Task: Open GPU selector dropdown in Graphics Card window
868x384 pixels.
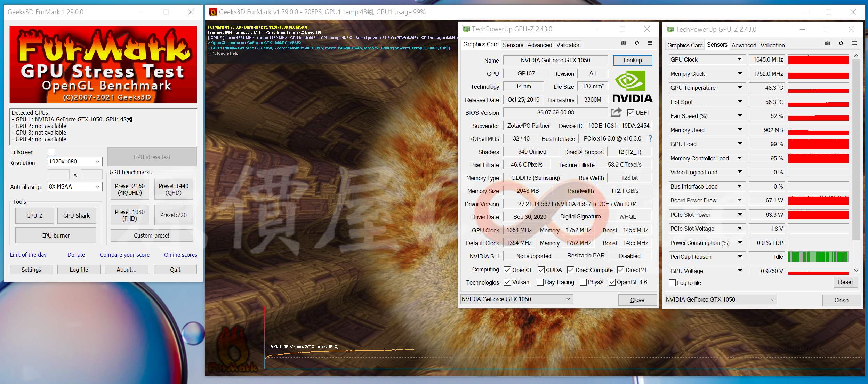Action: coord(516,299)
